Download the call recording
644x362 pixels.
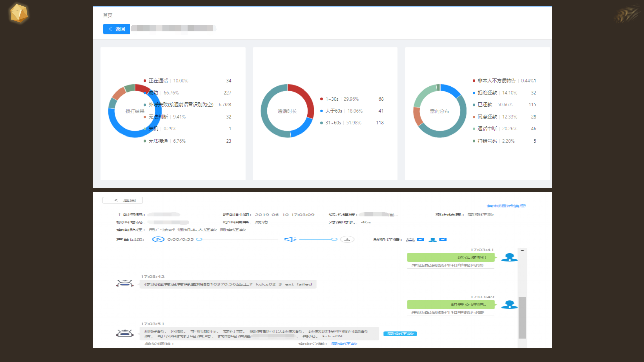pos(347,239)
